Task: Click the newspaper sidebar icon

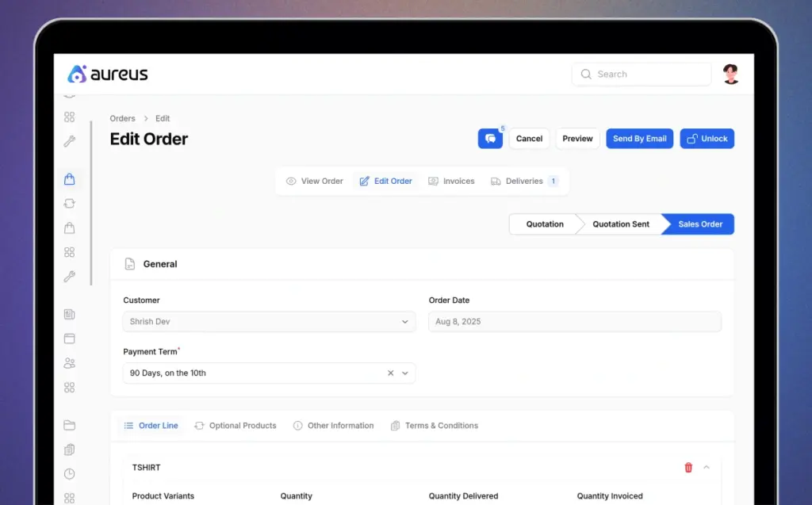Action: point(70,315)
